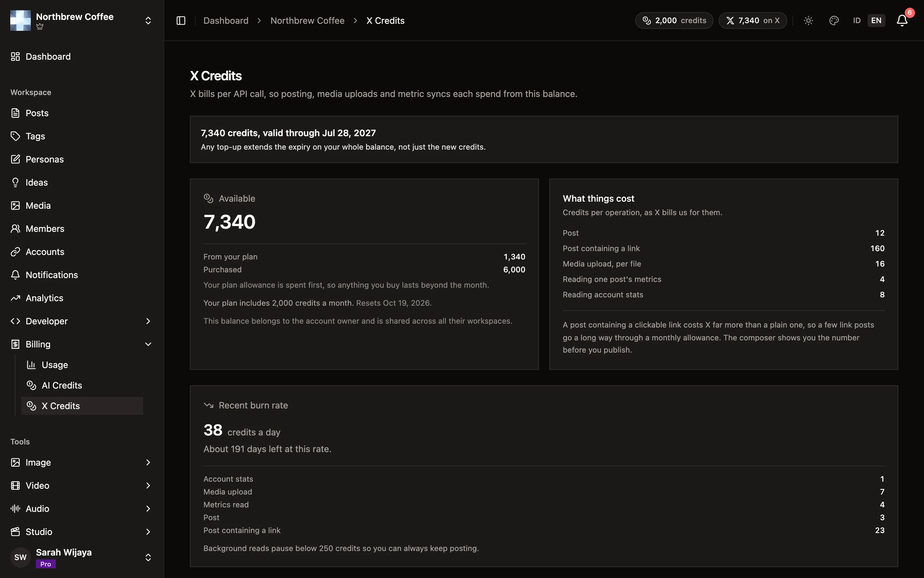The image size is (924, 578).
Task: Click the Media image icon
Action: tap(15, 206)
